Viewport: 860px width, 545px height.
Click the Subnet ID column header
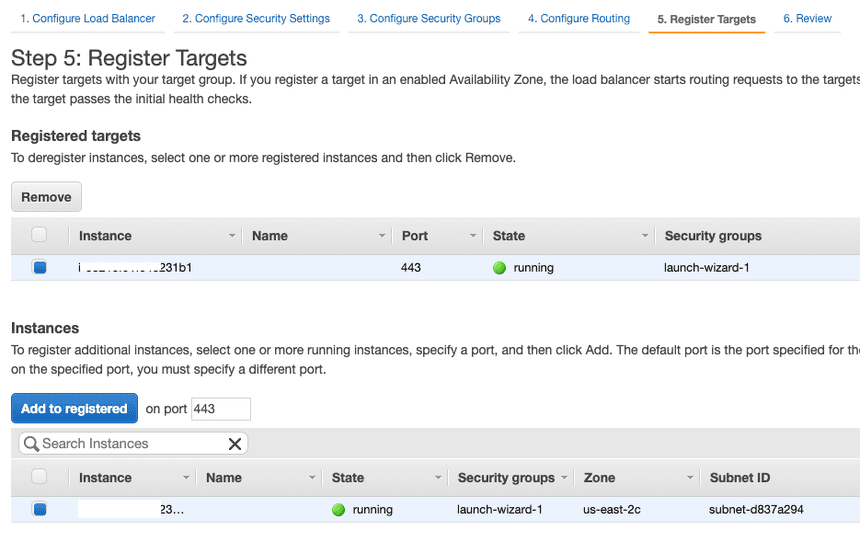pos(739,478)
